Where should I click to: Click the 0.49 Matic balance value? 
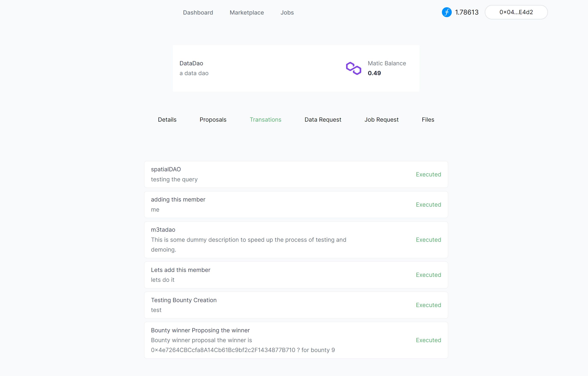coord(374,73)
